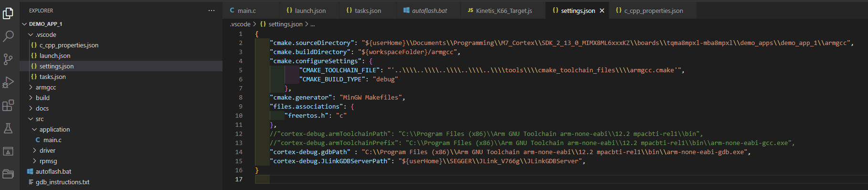This screenshot has height=190, width=868.
Task: Click line number 1 in the gutter
Action: coord(241,34)
